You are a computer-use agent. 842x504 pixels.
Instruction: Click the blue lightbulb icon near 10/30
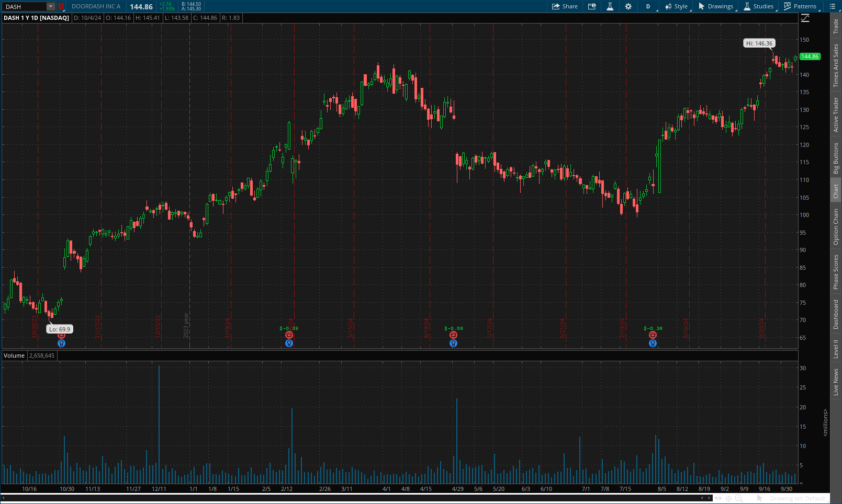coord(61,343)
